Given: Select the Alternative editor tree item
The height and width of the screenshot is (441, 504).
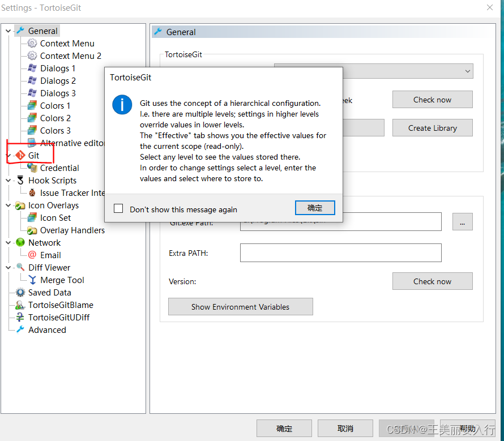Looking at the screenshot, I should (72, 143).
